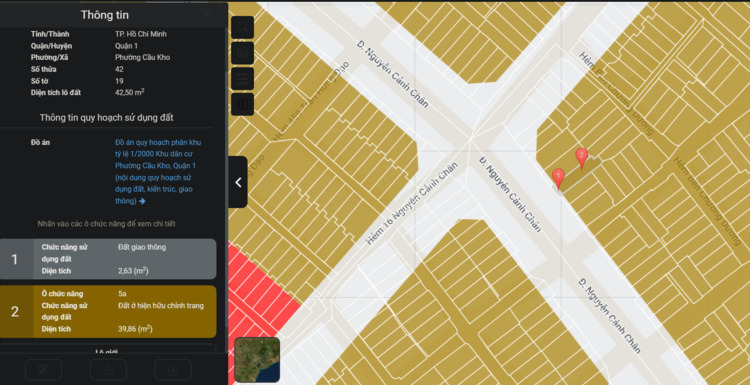Switch basemap using satellite thumbnail
The height and width of the screenshot is (385, 750).
(x=257, y=360)
